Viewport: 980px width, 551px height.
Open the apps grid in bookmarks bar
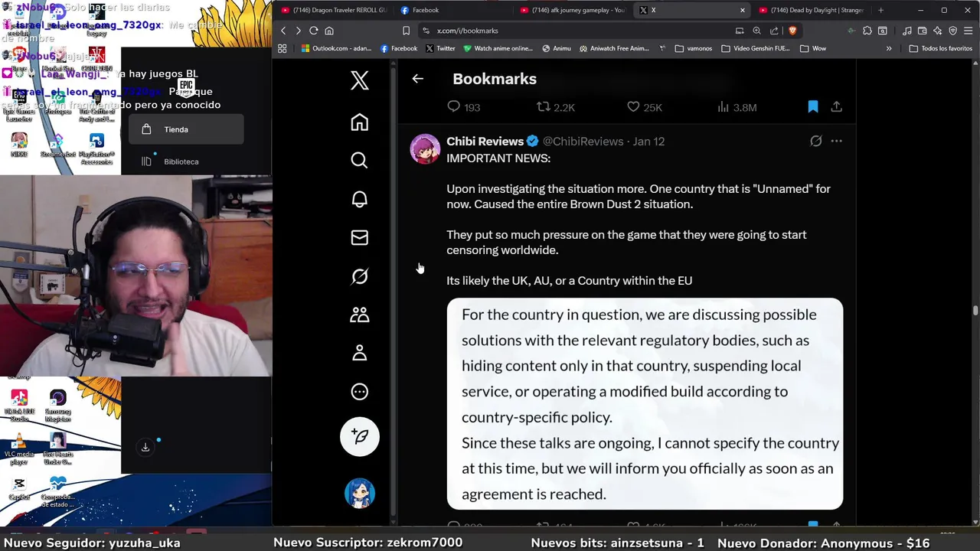coord(283,48)
